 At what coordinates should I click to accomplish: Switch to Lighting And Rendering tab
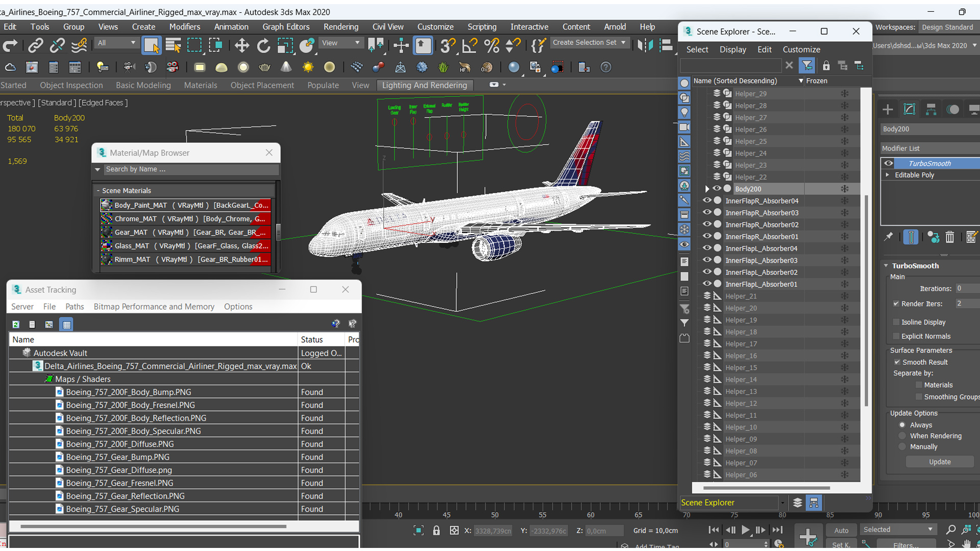tap(425, 85)
